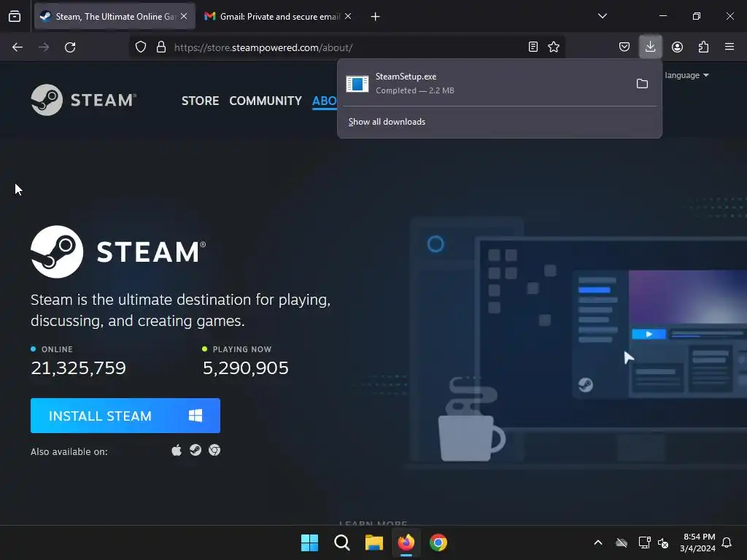Open clock and date 8:54 PM
The height and width of the screenshot is (560, 747).
click(x=698, y=542)
